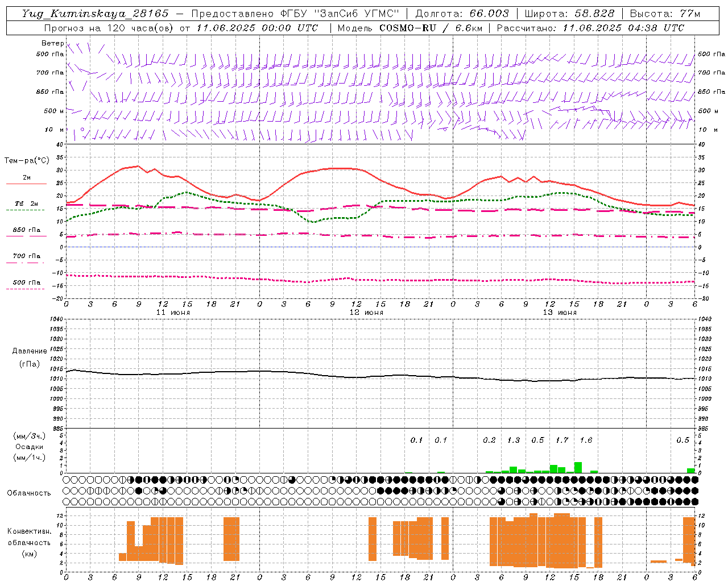The height and width of the screenshot is (582, 728).
Task: Click the station title Yug_Kuminskaya_28165
Action: click(95, 14)
